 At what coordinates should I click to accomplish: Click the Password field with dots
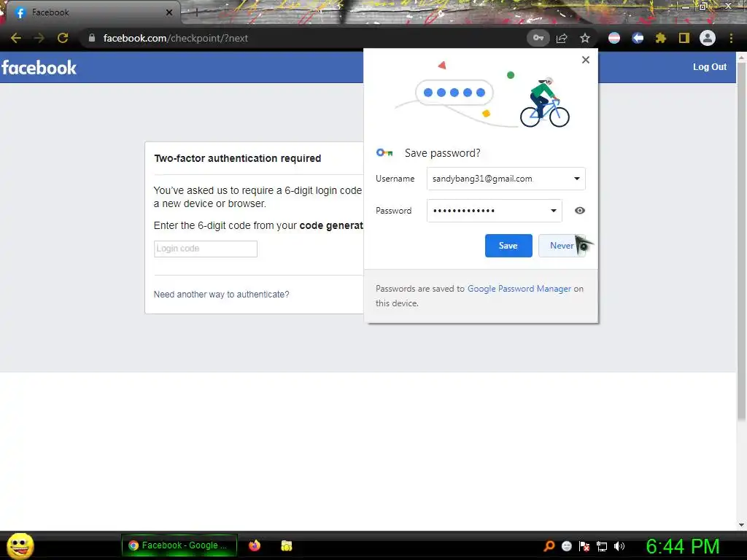pos(494,211)
